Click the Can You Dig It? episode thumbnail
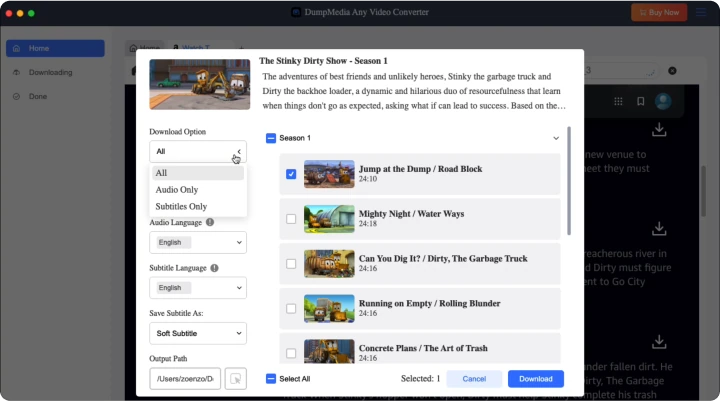 (329, 263)
